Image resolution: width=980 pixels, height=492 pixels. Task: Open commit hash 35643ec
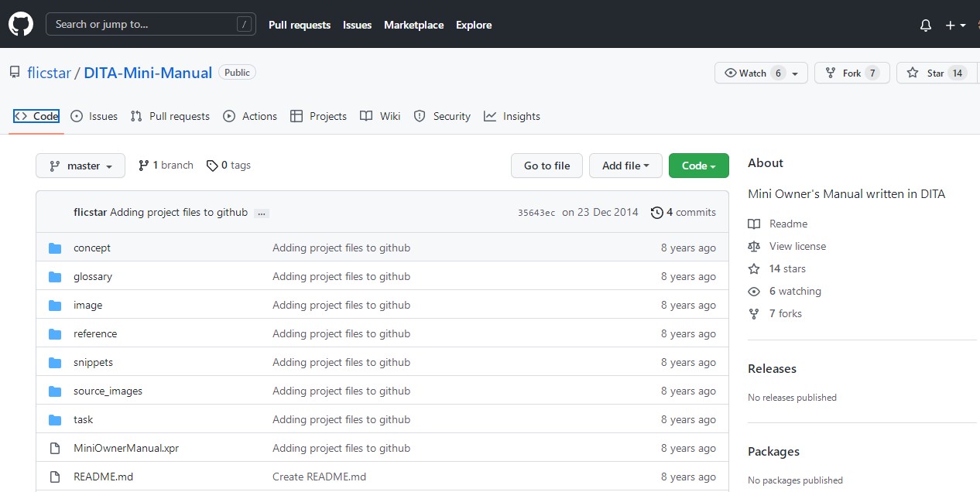coord(536,213)
